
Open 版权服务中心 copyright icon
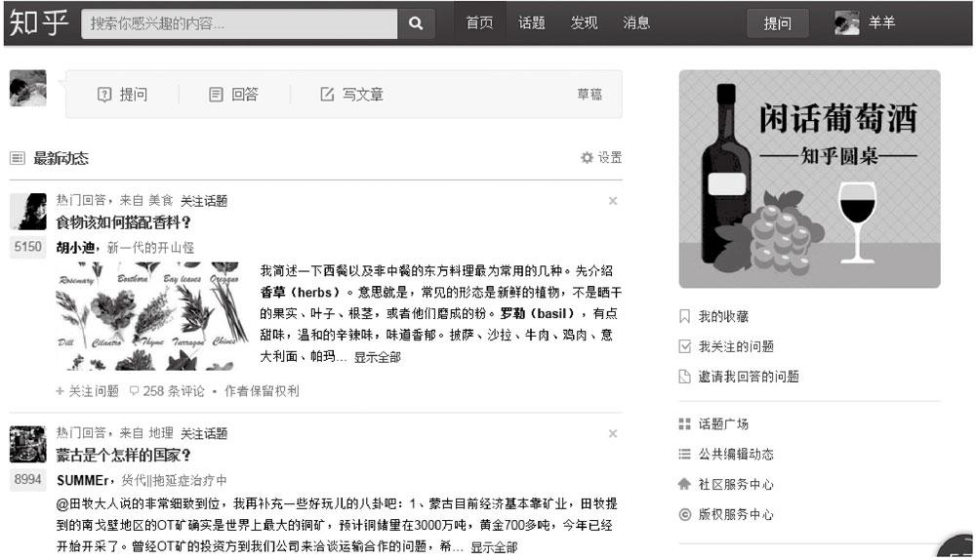point(685,514)
